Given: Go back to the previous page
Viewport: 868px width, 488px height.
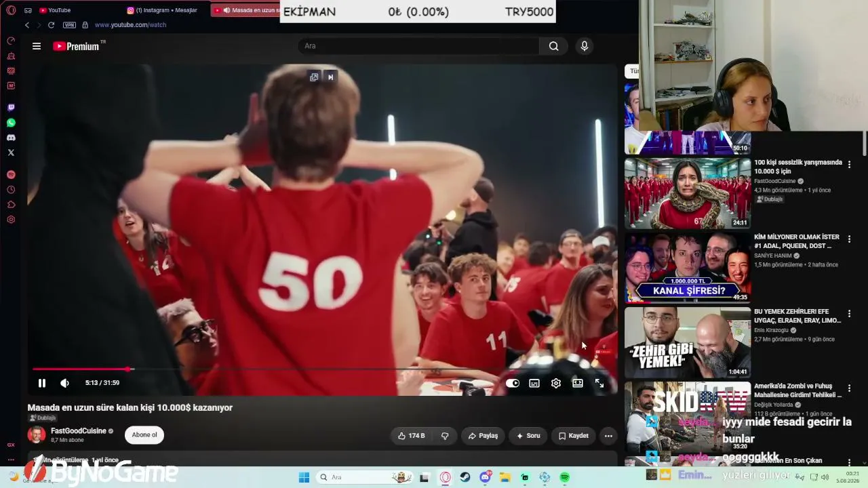Looking at the screenshot, I should pyautogui.click(x=27, y=25).
